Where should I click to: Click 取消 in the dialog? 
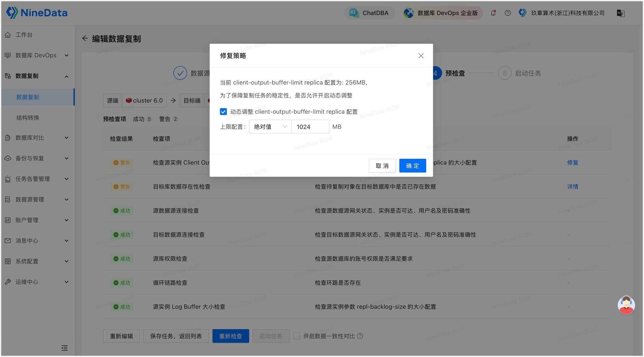[382, 165]
